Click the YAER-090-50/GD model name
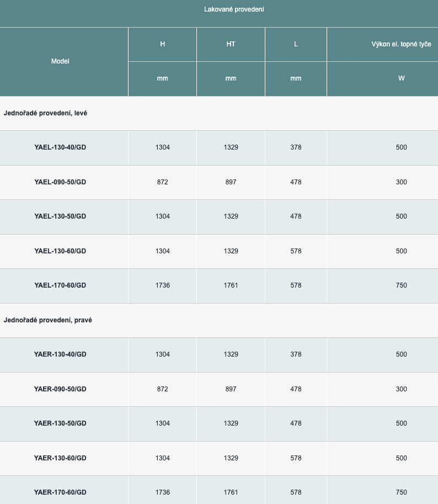Image resolution: width=438 pixels, height=504 pixels. (x=60, y=389)
